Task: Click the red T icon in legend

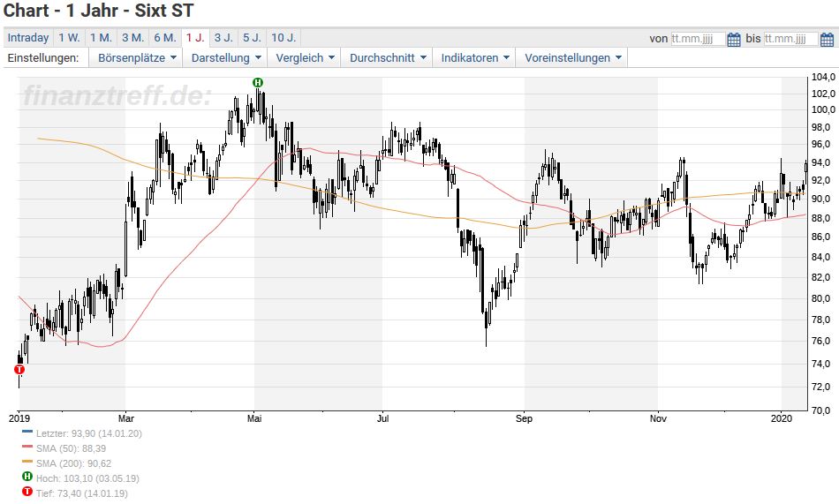Action: [27, 491]
